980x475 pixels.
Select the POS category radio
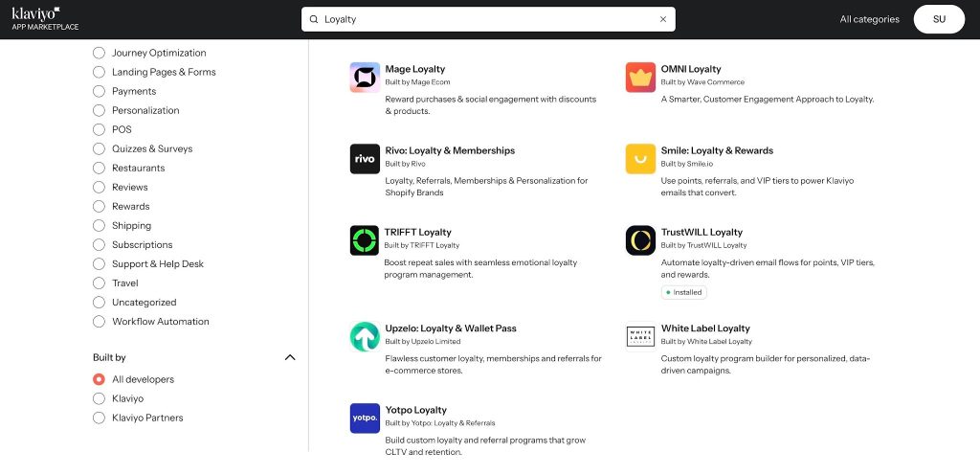pos(99,129)
